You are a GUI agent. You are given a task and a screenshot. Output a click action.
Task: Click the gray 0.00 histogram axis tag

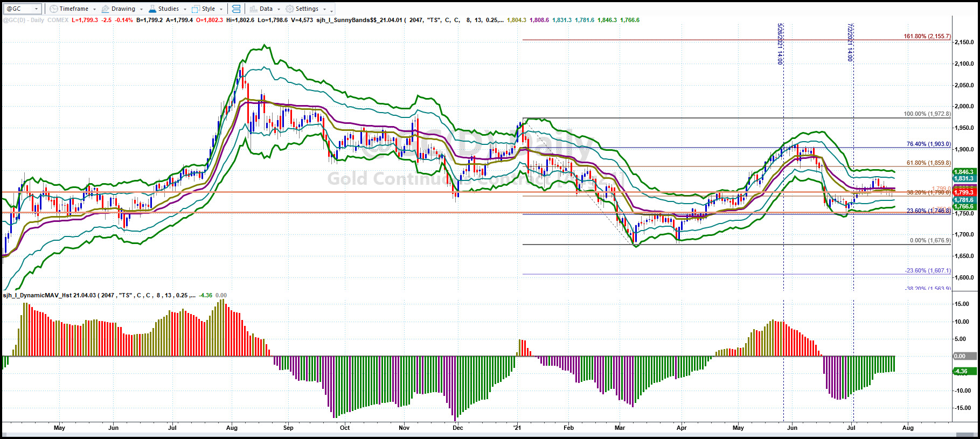coord(964,356)
